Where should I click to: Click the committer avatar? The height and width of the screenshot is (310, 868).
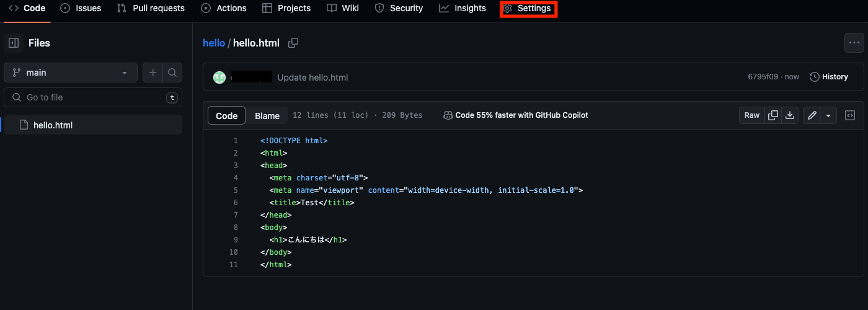pyautogui.click(x=219, y=77)
